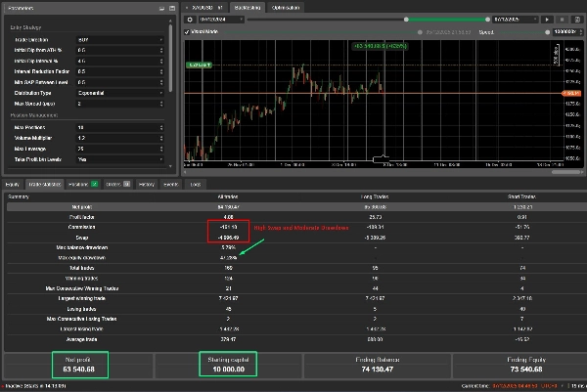Click the green position label on chart
The image size is (587, 392).
point(199,65)
